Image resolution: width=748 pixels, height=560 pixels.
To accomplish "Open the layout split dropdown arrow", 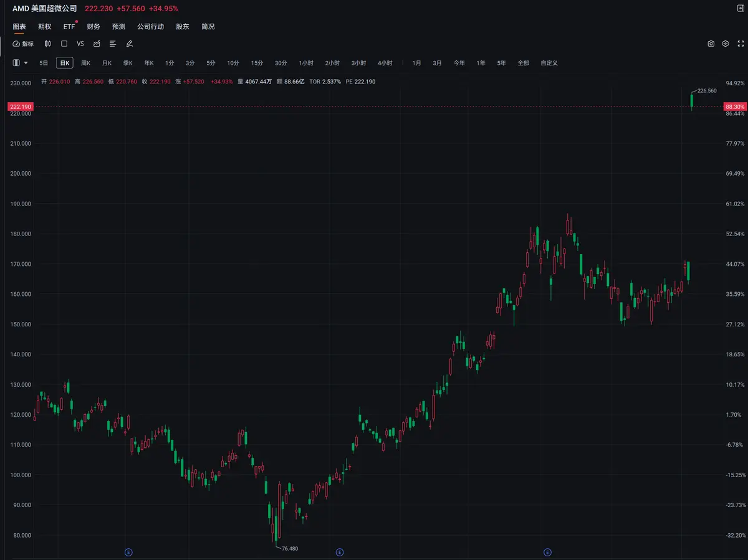I will tap(26, 63).
